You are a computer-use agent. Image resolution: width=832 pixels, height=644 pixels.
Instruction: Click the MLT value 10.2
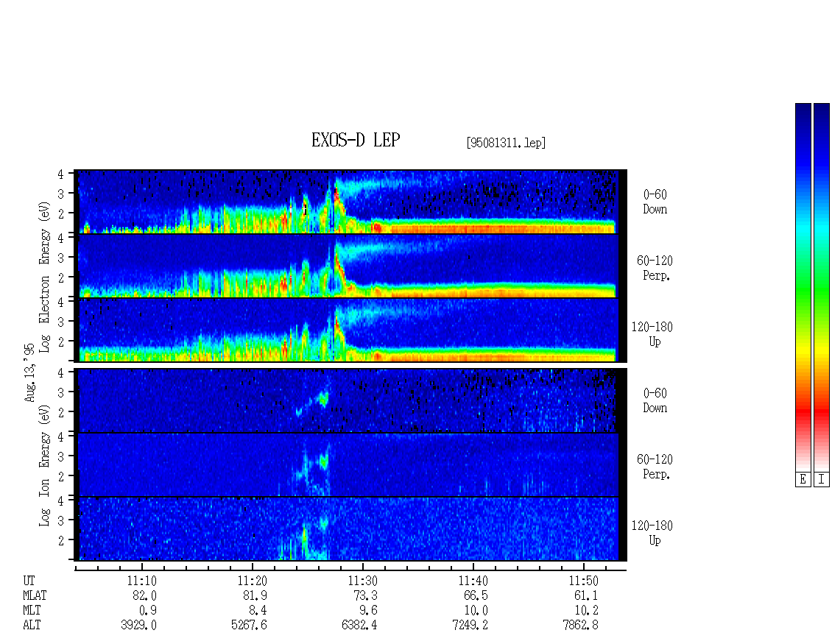586,611
